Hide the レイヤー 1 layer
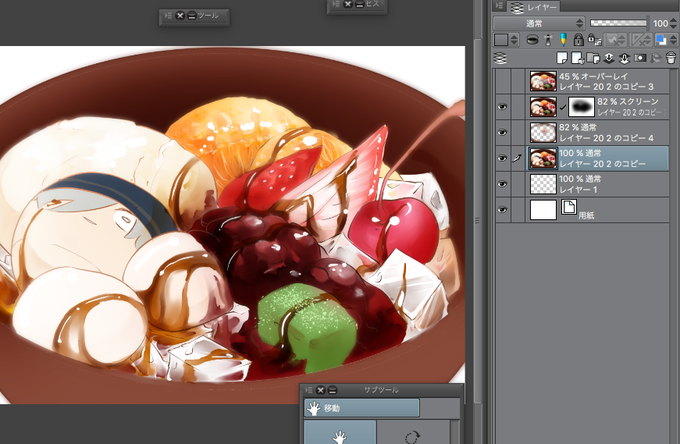The width and height of the screenshot is (680, 444). click(x=502, y=184)
